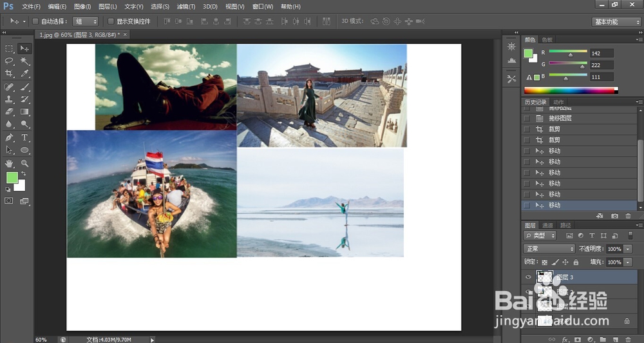Open the status bar info arrow
644x343 pixels.
153,340
